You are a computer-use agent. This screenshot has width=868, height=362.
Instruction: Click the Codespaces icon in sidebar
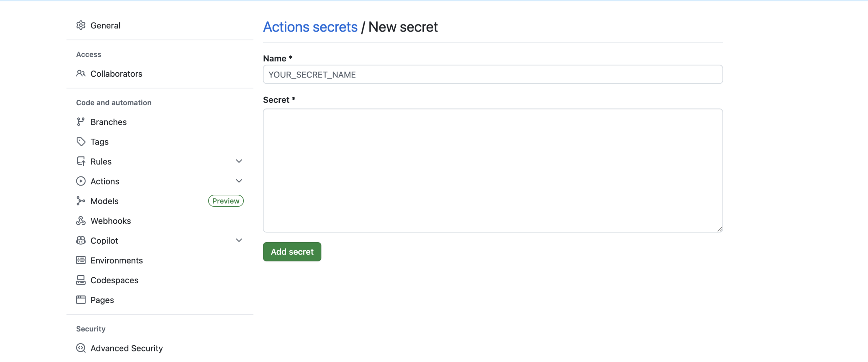[x=81, y=280]
